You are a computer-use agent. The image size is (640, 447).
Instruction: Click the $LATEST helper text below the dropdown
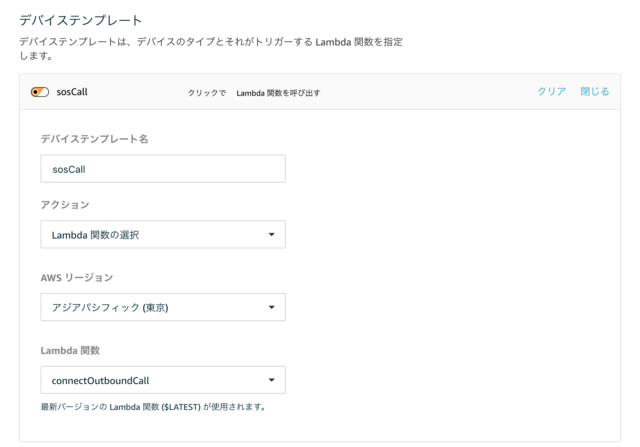coord(153,407)
